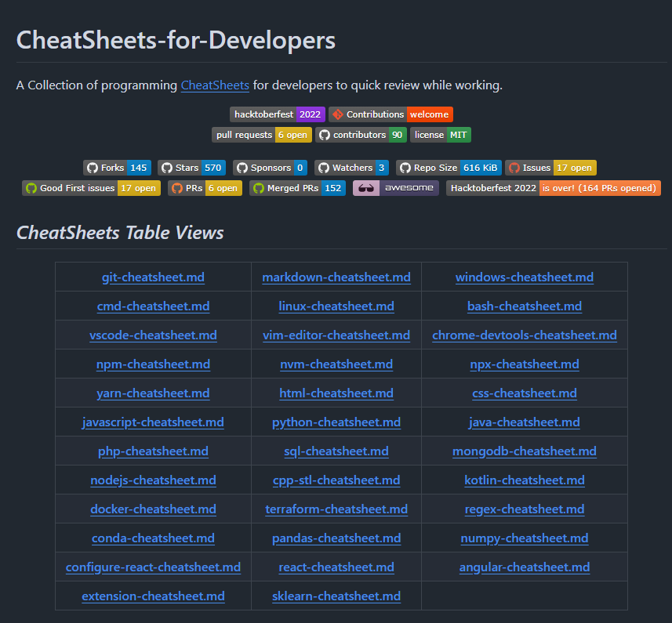Click the Contributions welcome badge
The height and width of the screenshot is (623, 672).
point(390,114)
